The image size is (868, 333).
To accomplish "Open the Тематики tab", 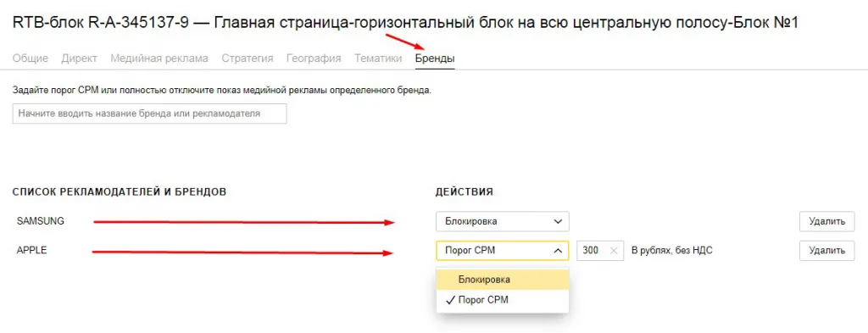I will coord(379,58).
